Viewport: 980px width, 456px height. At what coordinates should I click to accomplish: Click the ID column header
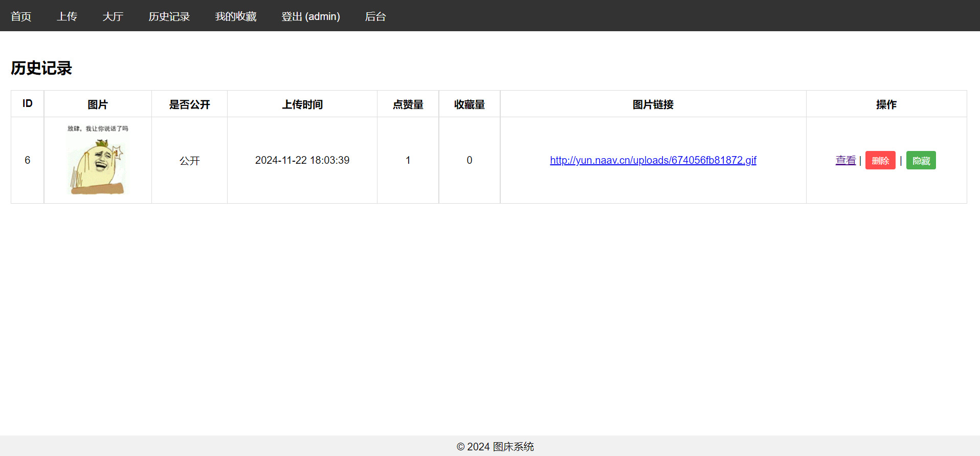[28, 104]
